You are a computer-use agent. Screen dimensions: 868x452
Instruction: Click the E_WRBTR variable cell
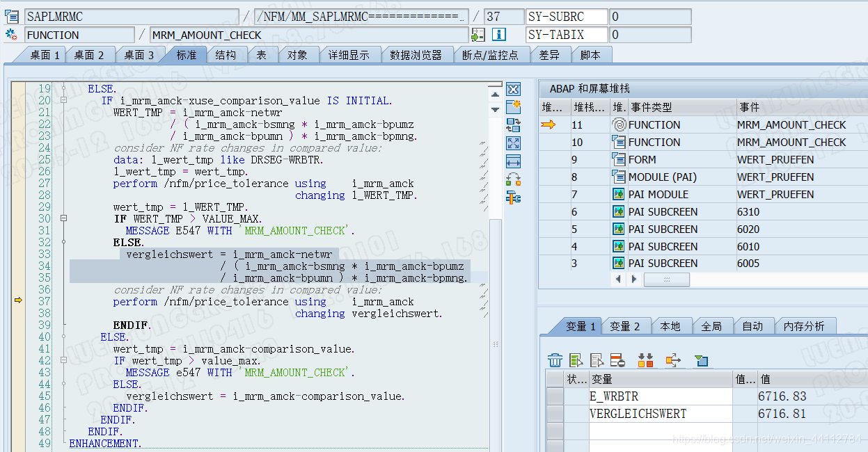(x=661, y=396)
